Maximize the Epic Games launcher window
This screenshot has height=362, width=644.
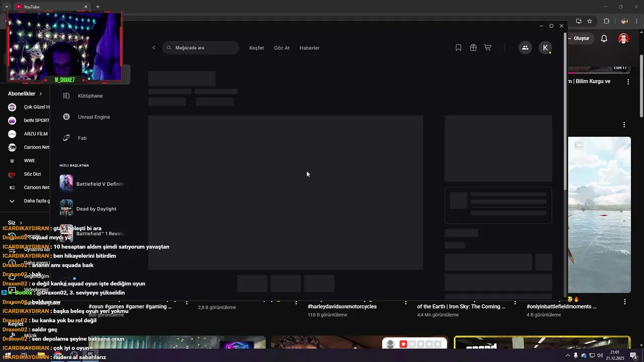[551, 26]
